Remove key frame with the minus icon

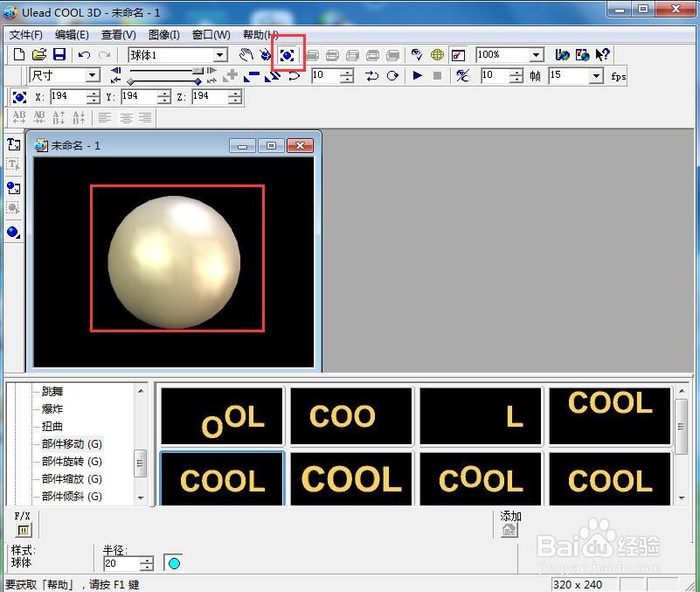(252, 76)
